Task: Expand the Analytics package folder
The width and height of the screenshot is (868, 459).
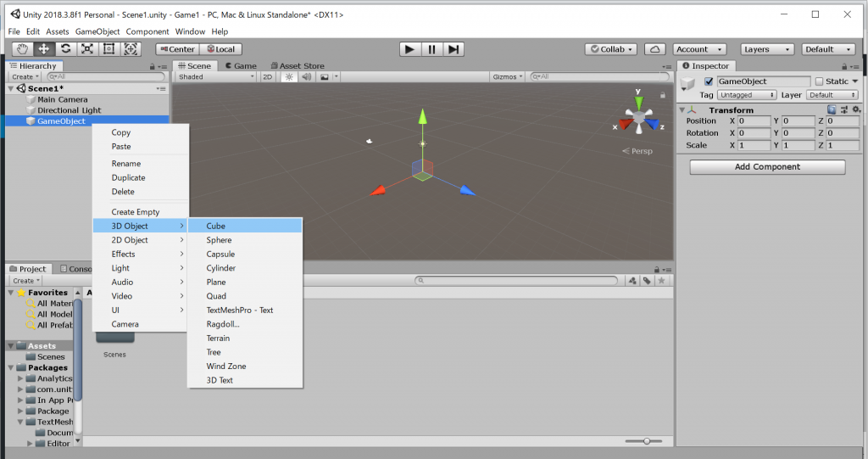Action: pos(21,378)
